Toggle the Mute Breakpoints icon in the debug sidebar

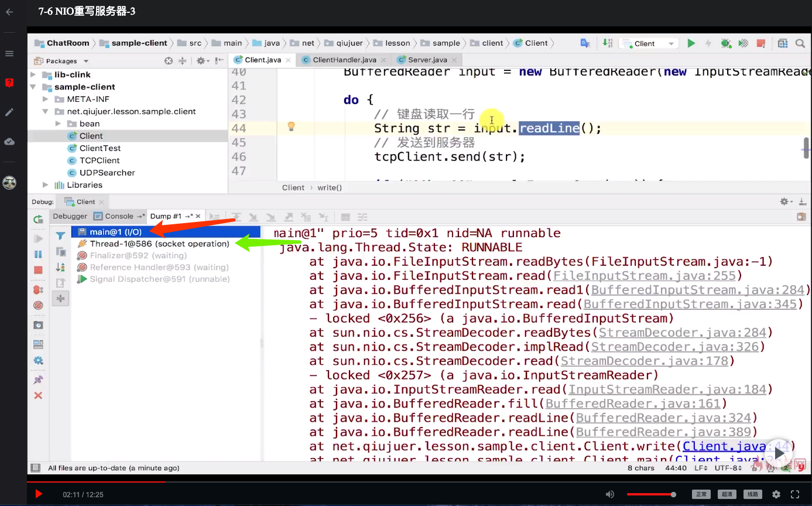(x=38, y=305)
